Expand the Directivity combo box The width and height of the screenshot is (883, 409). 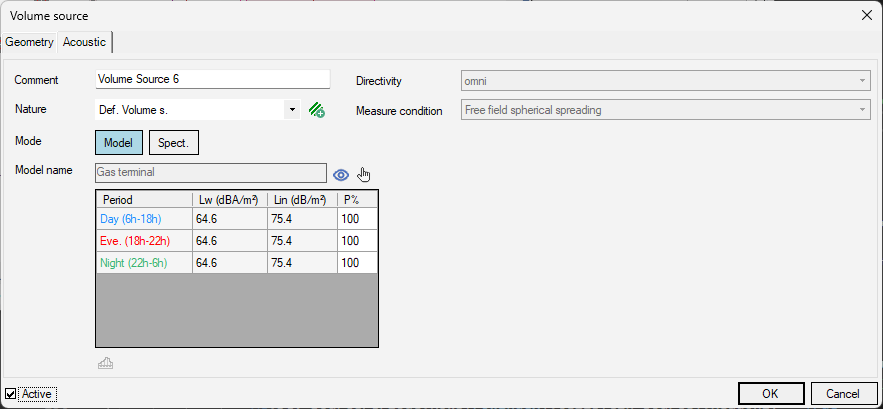[666, 81]
